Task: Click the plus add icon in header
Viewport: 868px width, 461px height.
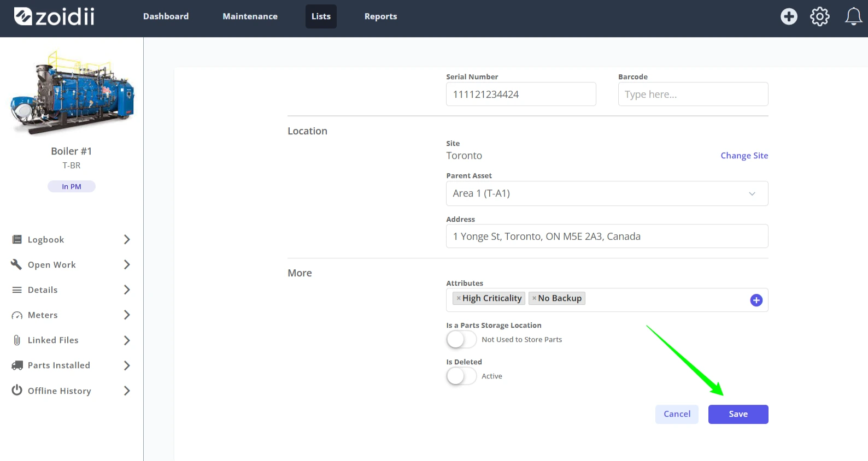Action: tap(789, 16)
